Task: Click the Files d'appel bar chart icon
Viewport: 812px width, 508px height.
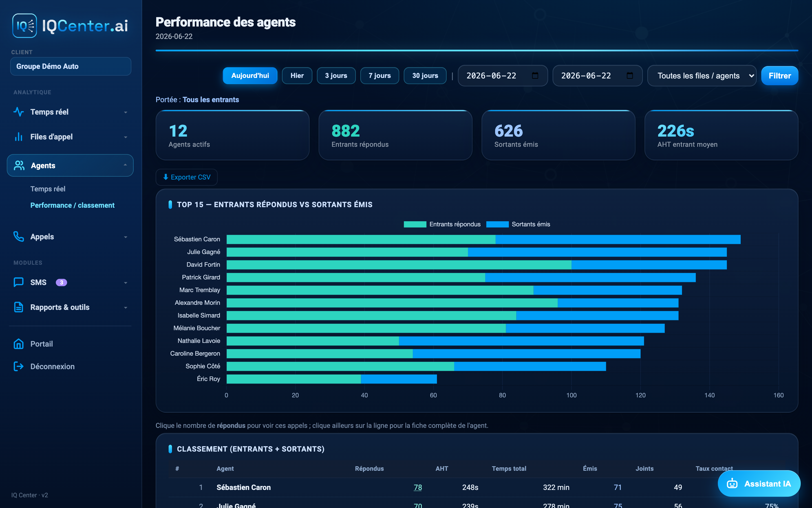Action: [18, 137]
